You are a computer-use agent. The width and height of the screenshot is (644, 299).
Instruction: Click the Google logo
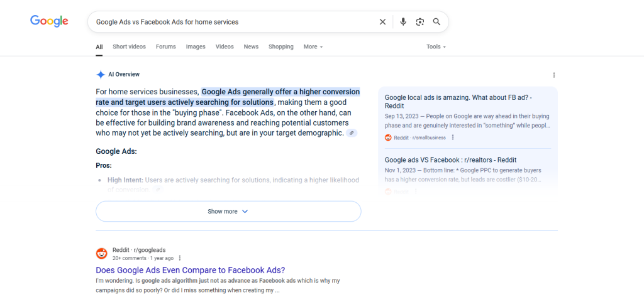(49, 21)
